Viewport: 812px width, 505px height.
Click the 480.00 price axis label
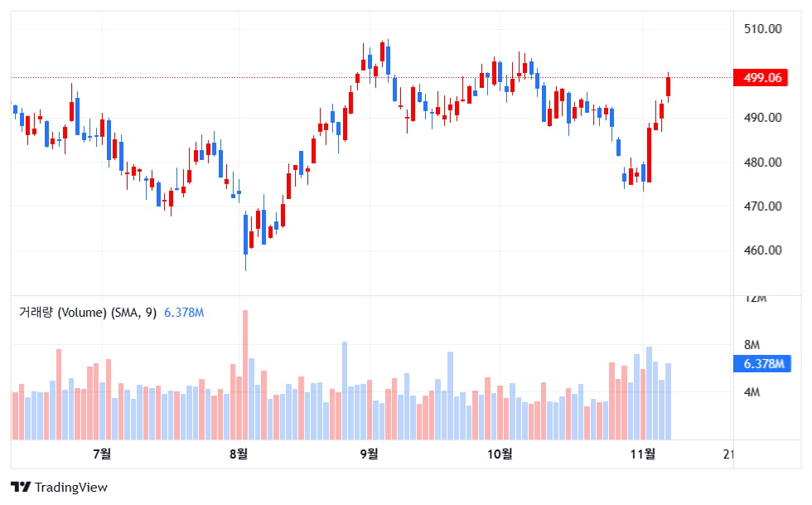point(763,163)
